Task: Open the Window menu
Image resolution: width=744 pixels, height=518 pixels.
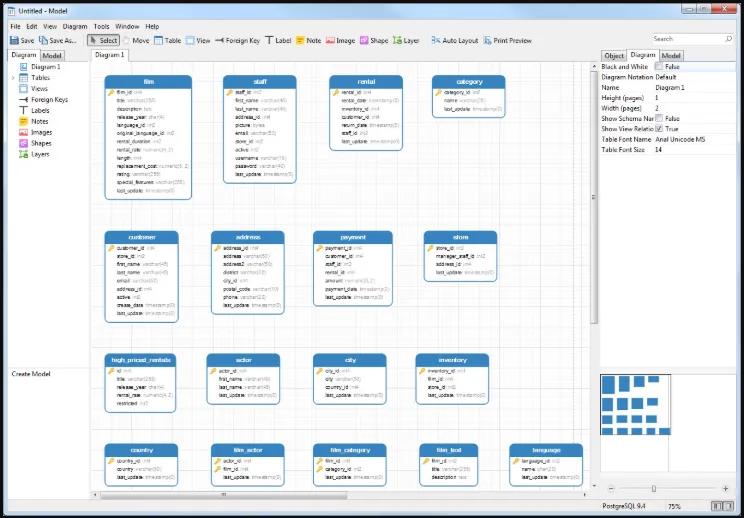Action: click(x=127, y=27)
